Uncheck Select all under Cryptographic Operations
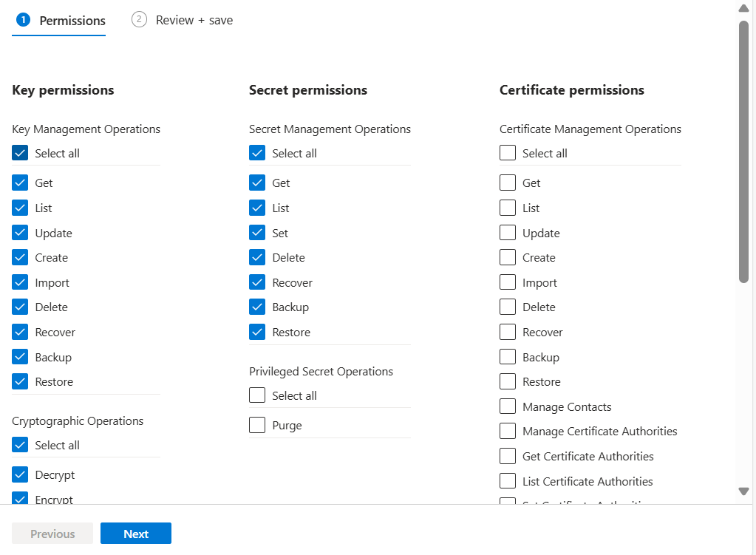Viewport: 756px width, 555px height. pos(20,446)
